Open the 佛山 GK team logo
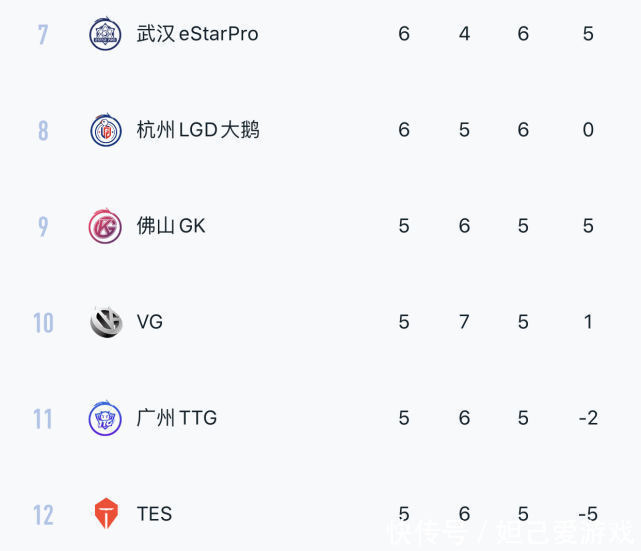 pyautogui.click(x=105, y=226)
